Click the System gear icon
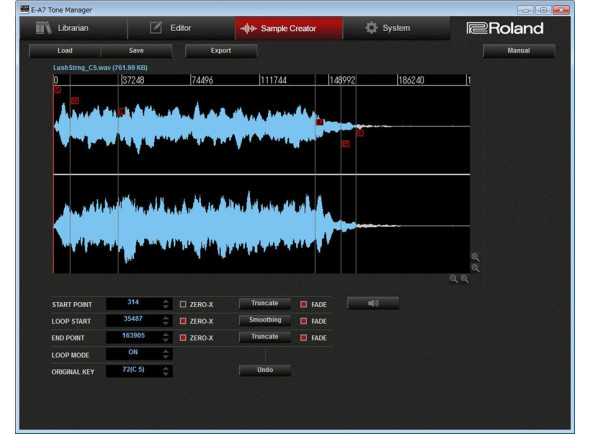590x434 pixels. (371, 28)
